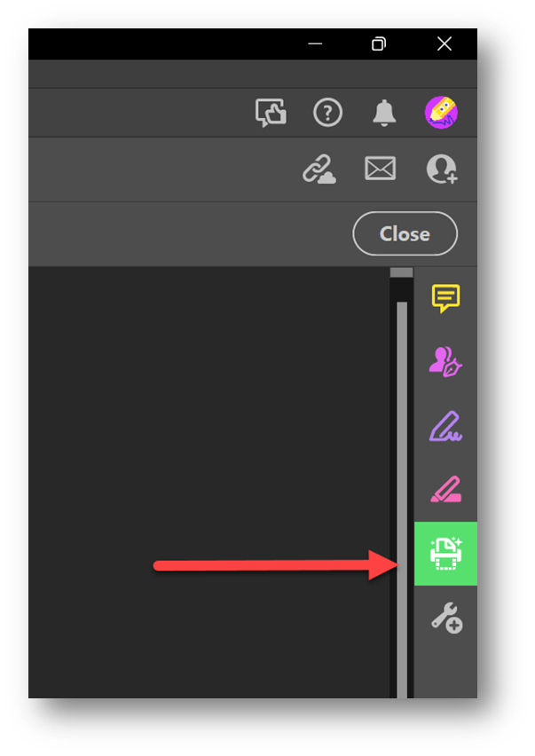
Task: Send feedback using the speech bubble icon
Action: [271, 113]
